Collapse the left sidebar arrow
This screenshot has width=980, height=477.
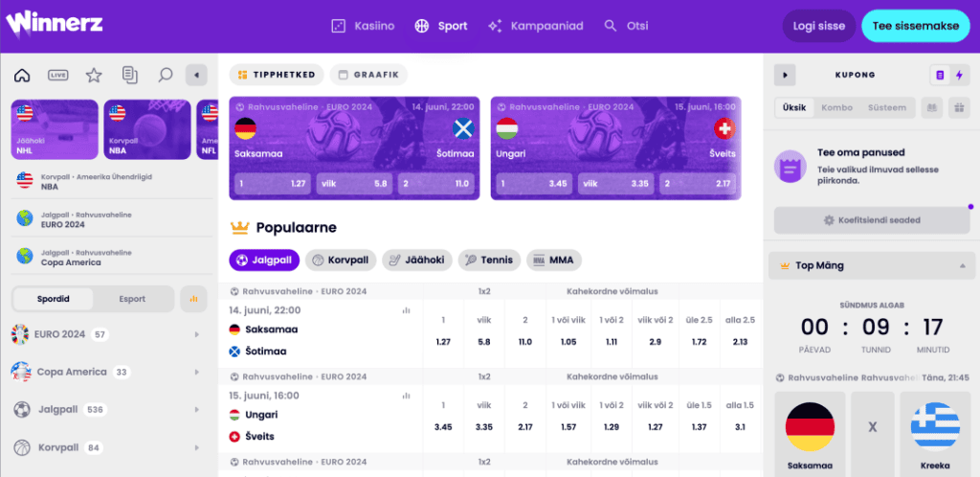196,76
